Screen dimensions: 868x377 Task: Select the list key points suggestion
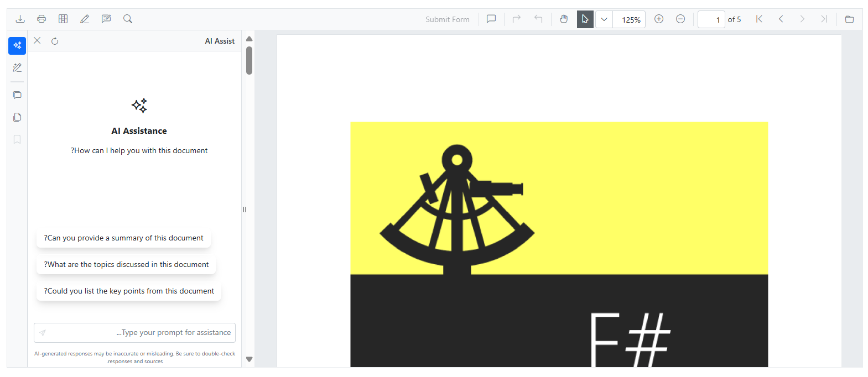point(129,291)
